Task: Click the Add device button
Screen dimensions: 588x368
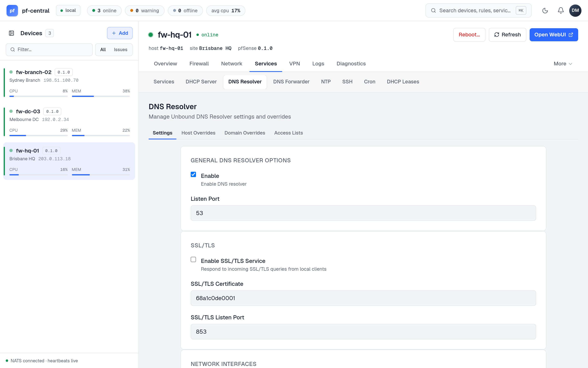Action: (120, 33)
